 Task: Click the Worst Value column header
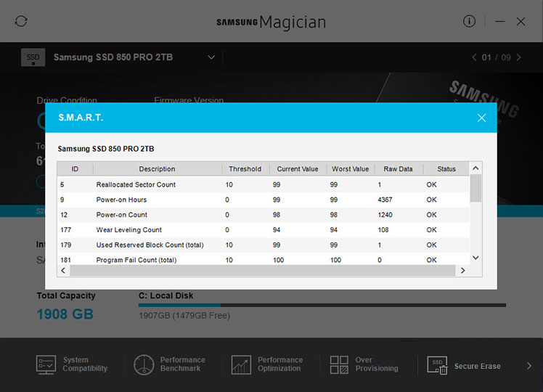(x=350, y=169)
